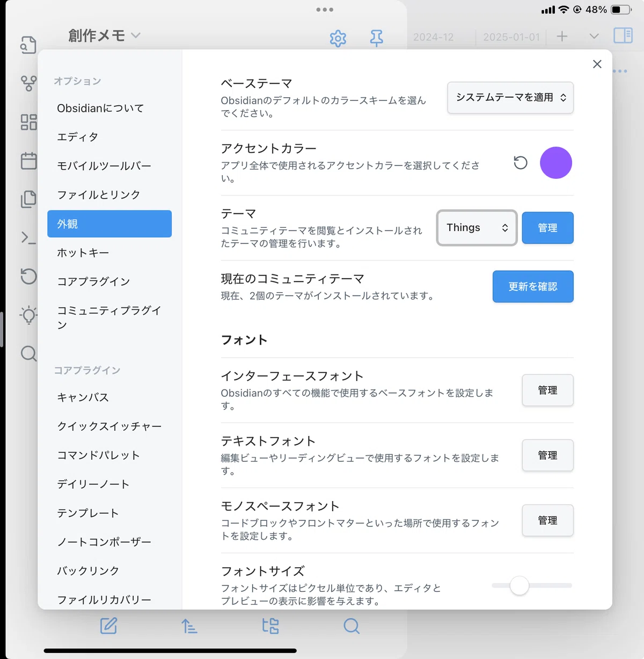Open デイリーノート plugin settings

(x=109, y=484)
